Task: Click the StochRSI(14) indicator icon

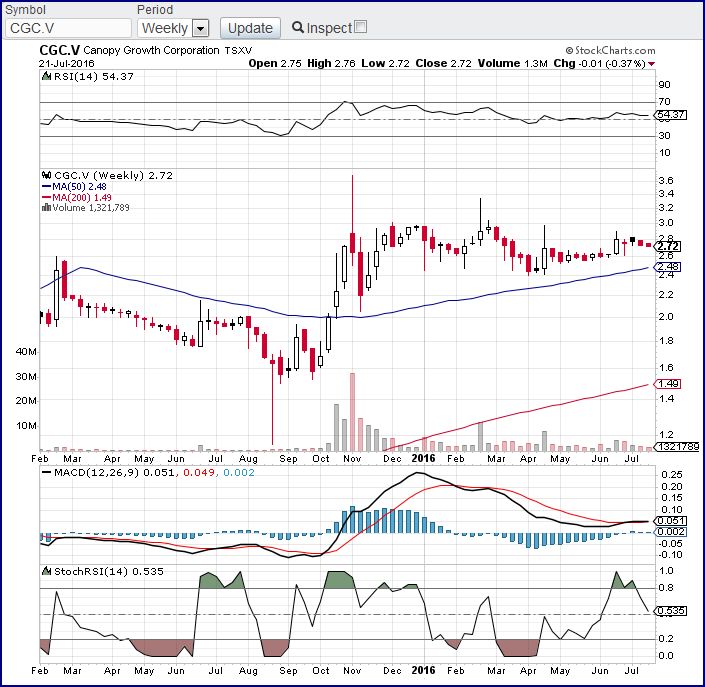Action: (46, 571)
